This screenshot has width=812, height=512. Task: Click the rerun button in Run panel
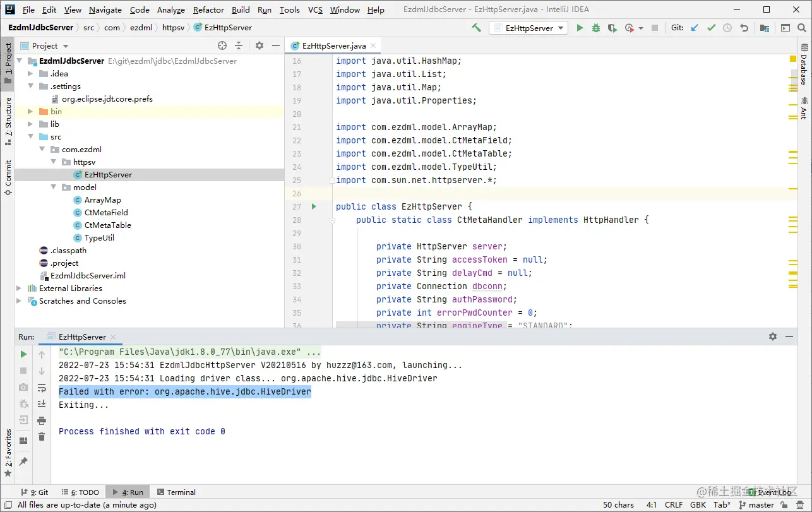(23, 354)
